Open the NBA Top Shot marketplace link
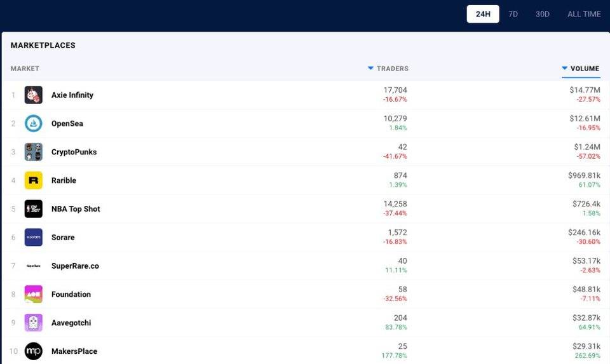The width and height of the screenshot is (610, 364). click(x=76, y=209)
